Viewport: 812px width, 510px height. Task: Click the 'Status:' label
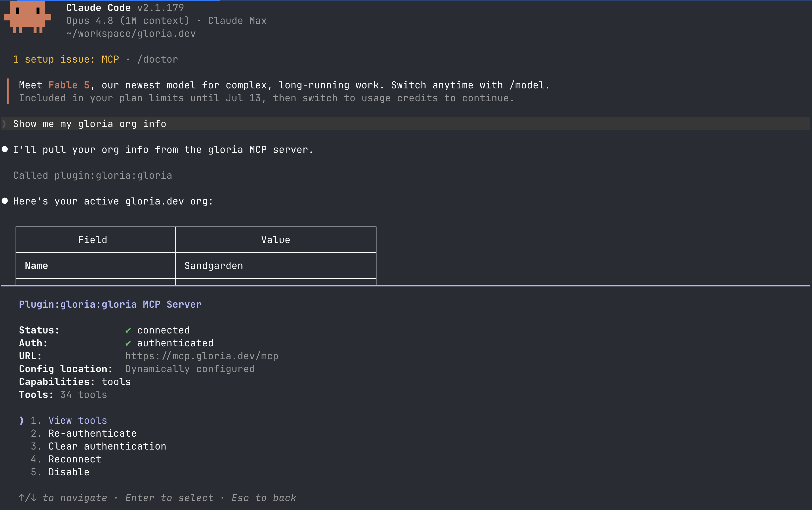[x=39, y=331]
